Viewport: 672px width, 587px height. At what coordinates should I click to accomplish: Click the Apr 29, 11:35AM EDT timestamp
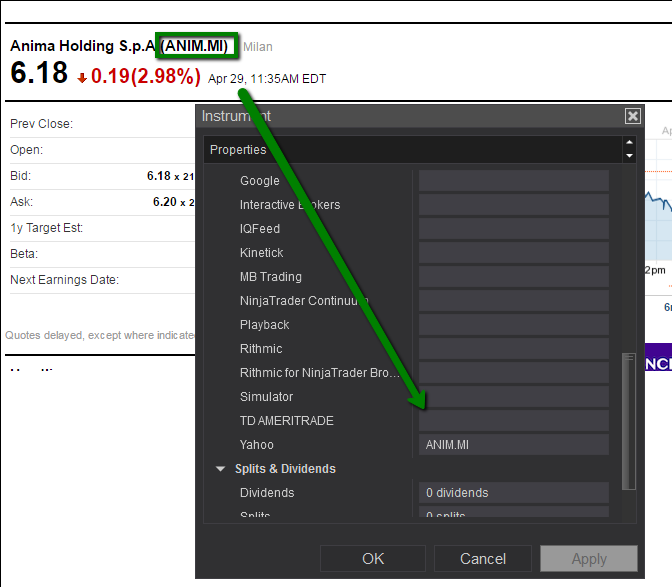pyautogui.click(x=267, y=79)
